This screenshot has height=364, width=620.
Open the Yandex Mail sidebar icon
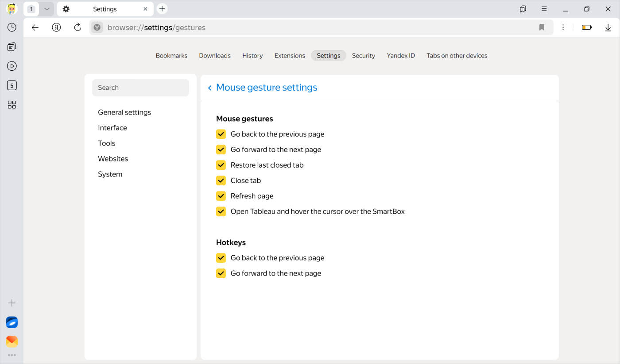tap(12, 341)
